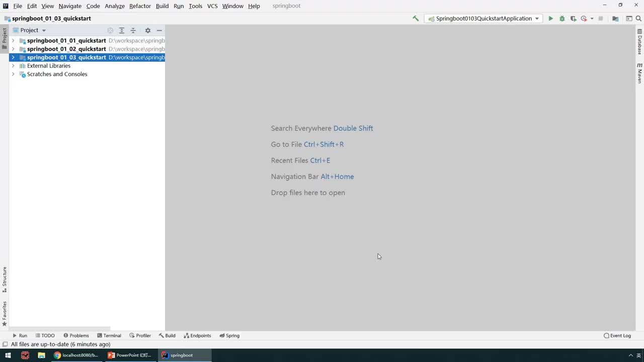The height and width of the screenshot is (362, 644).
Task: Open the Refactor menu
Action: pos(140,6)
